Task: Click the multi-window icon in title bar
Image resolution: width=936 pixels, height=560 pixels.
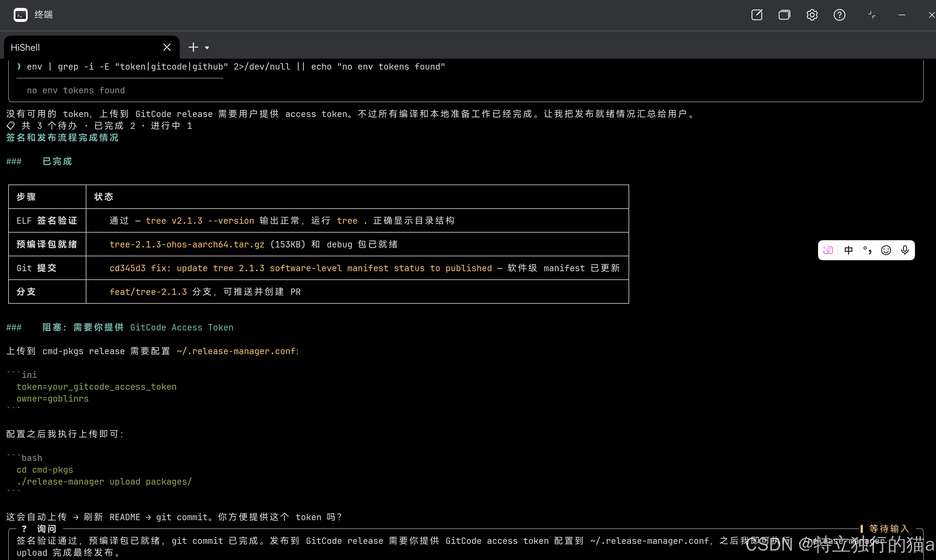Action: click(x=784, y=15)
